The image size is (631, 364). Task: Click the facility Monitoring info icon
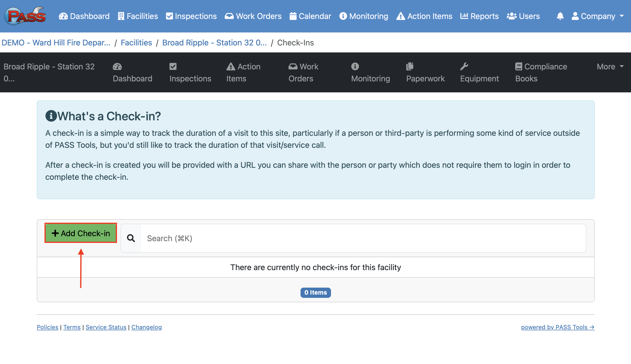click(355, 66)
